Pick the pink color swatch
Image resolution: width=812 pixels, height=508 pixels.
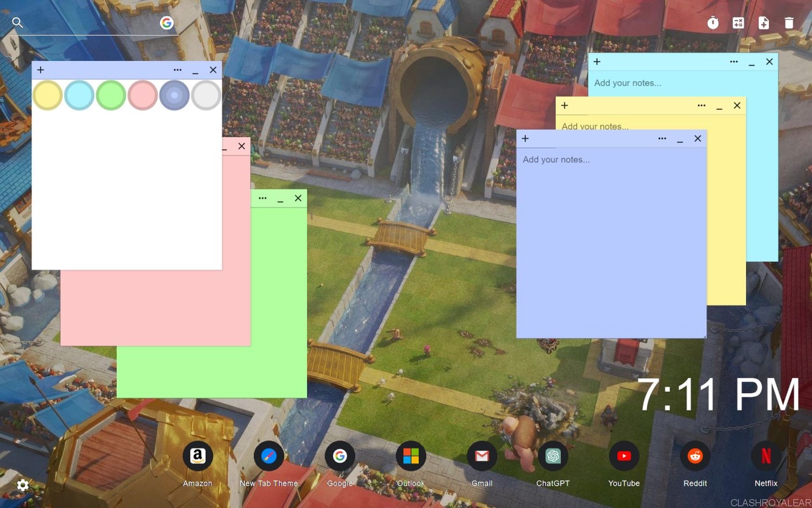pyautogui.click(x=143, y=95)
